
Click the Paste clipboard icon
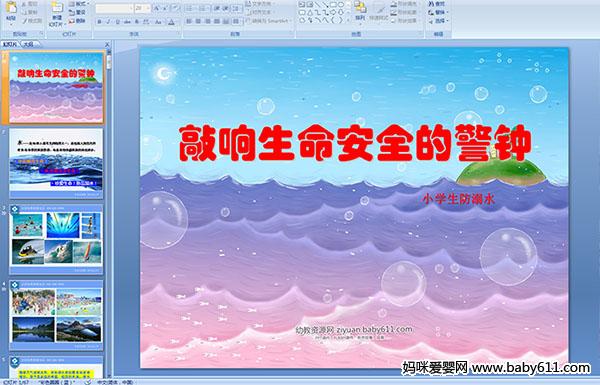click(x=11, y=8)
